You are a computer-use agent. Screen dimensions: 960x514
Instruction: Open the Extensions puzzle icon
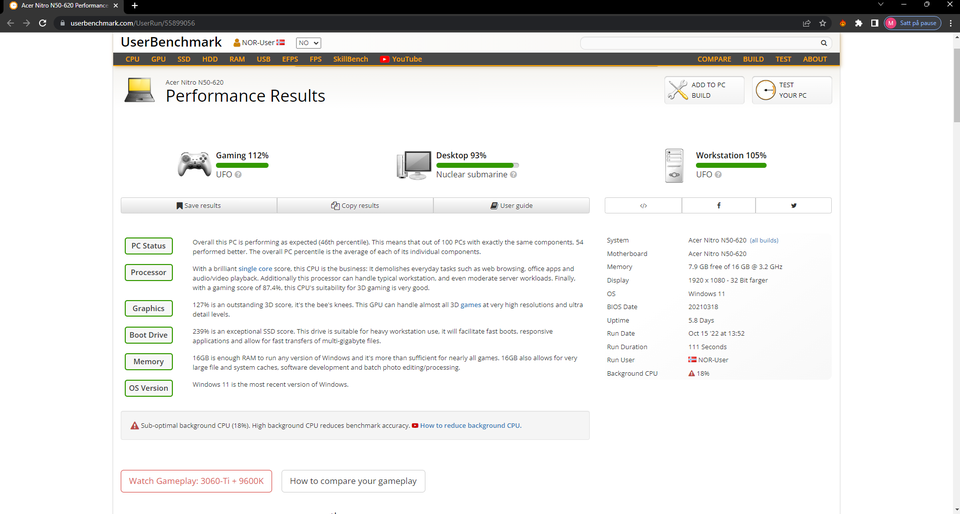point(858,23)
